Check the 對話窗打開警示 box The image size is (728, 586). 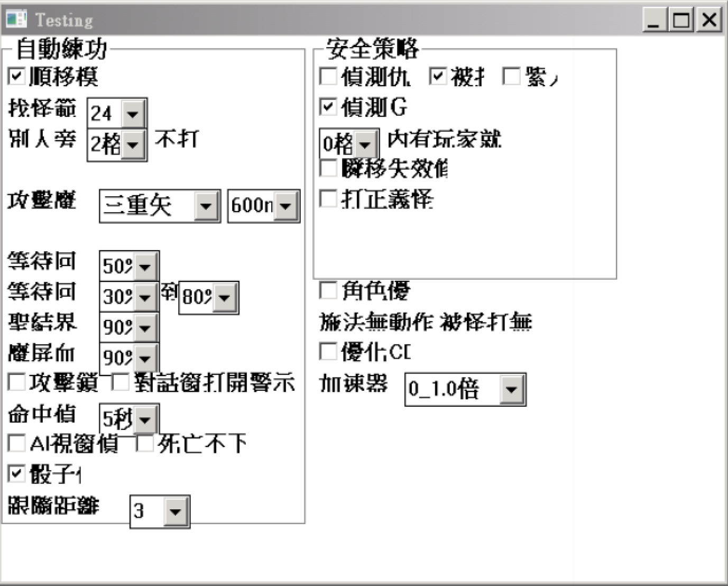coord(120,382)
